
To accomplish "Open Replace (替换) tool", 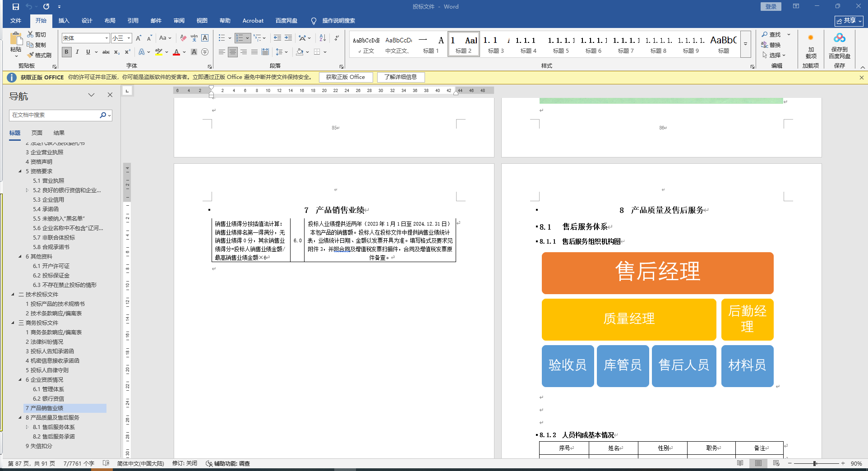I will click(771, 45).
